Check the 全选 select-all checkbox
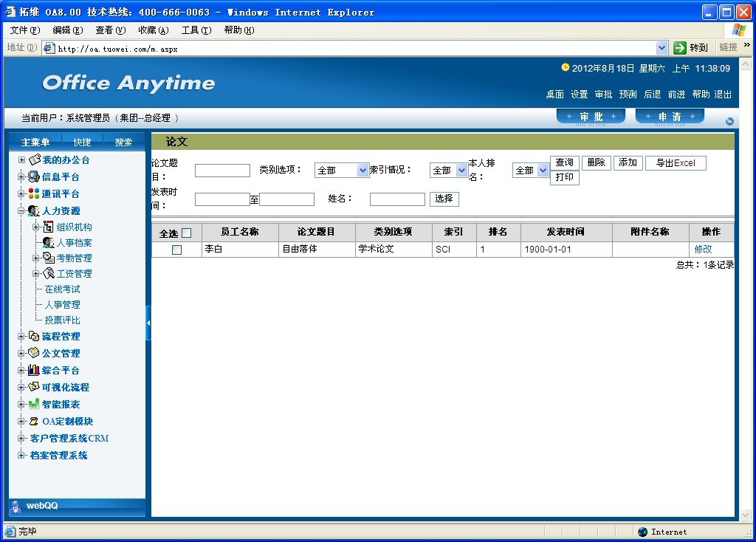The width and height of the screenshot is (756, 542). (186, 233)
